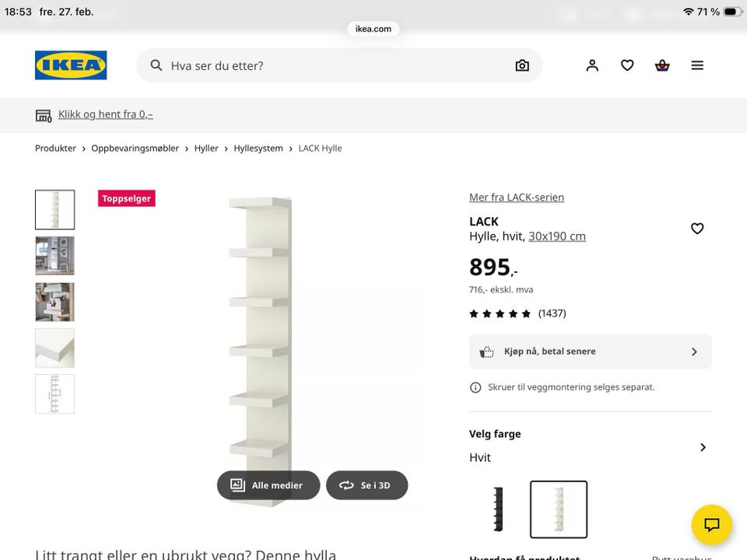Open favorites heart in header
This screenshot has height=560, width=747.
point(627,65)
